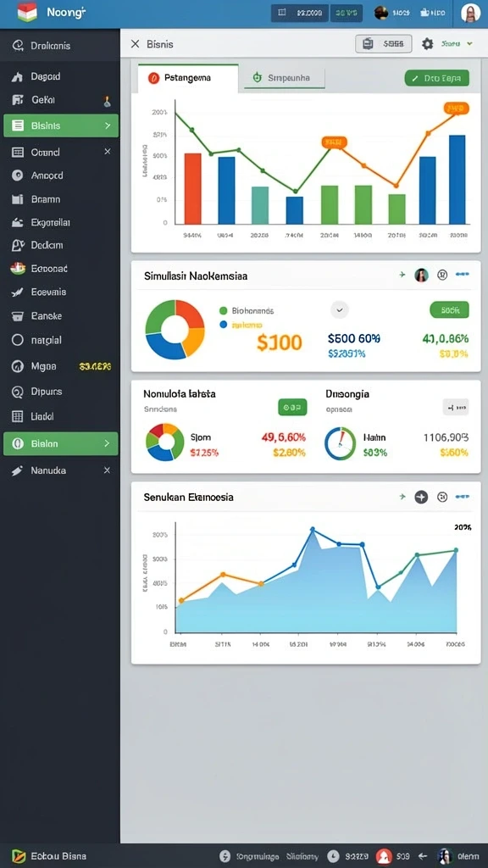
Task: Click the settings gear icon in header
Action: click(427, 44)
